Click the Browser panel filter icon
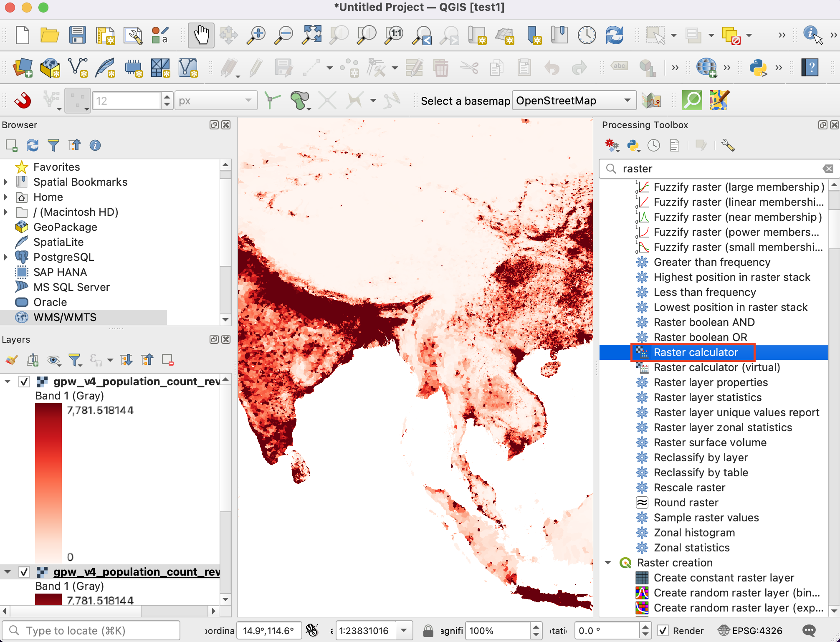The image size is (840, 642). click(53, 145)
